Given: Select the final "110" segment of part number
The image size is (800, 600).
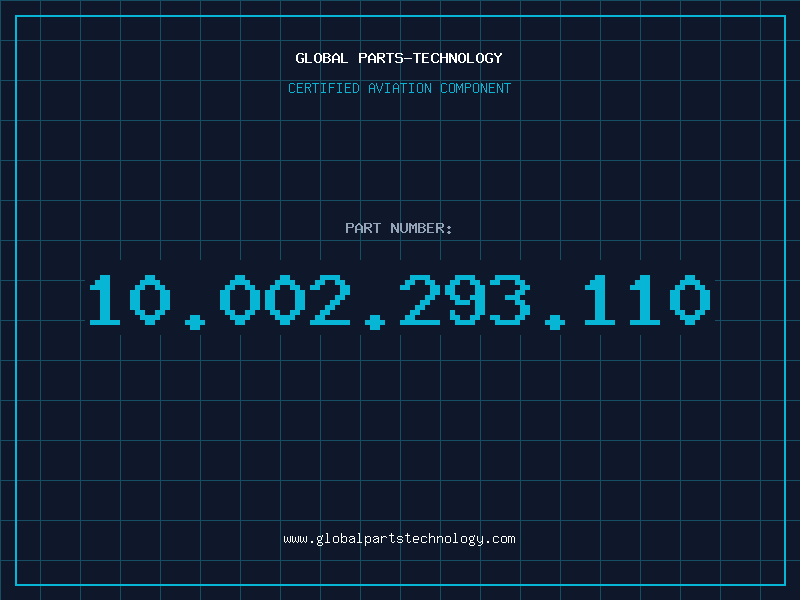Looking at the screenshot, I should 647,300.
